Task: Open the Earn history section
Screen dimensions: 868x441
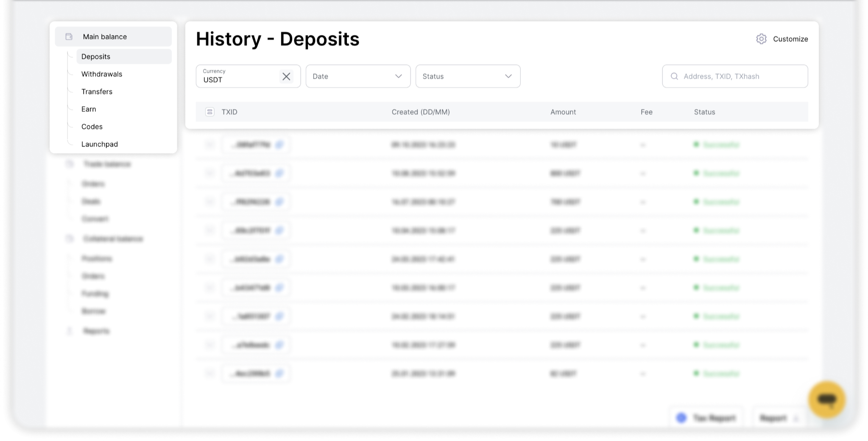Action: coord(89,109)
